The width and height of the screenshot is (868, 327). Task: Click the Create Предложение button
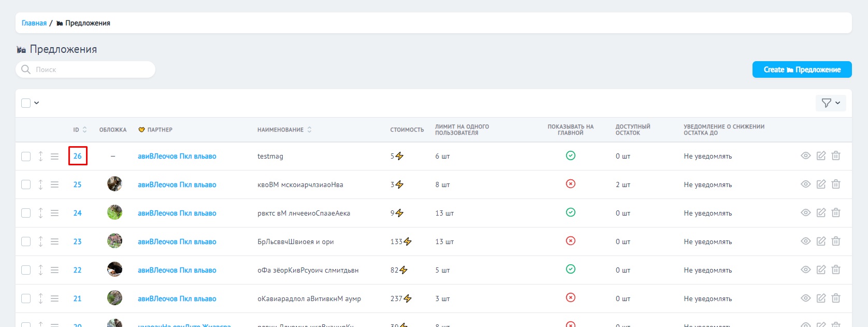click(x=802, y=69)
